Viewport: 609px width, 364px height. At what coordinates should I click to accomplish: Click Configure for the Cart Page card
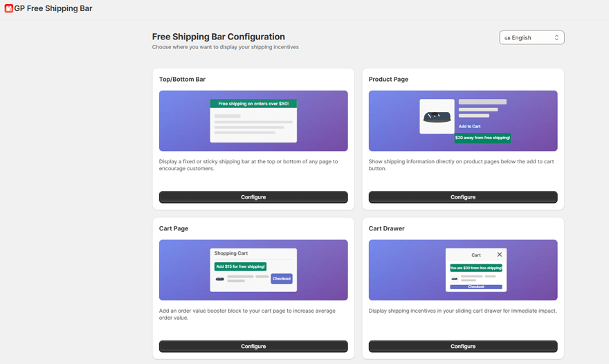[253, 347]
